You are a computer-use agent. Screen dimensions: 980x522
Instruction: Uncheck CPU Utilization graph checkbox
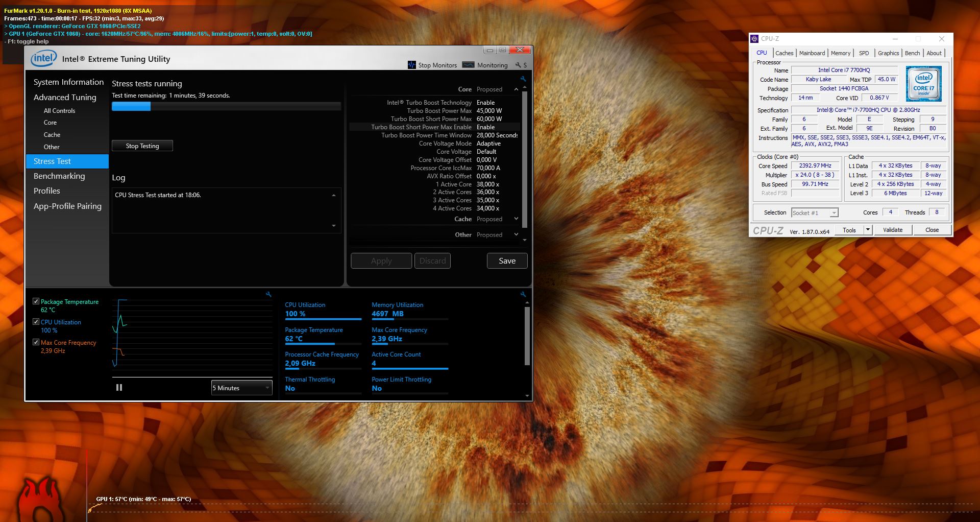pos(36,322)
